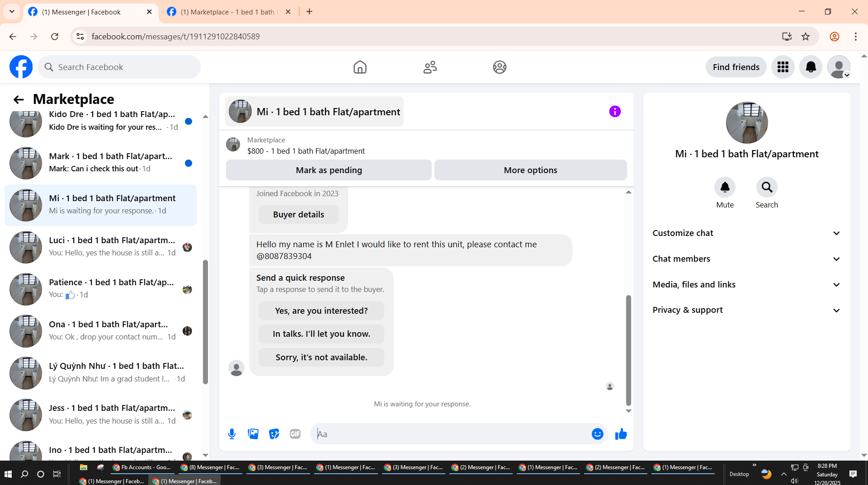Mute this conversation

click(x=725, y=187)
